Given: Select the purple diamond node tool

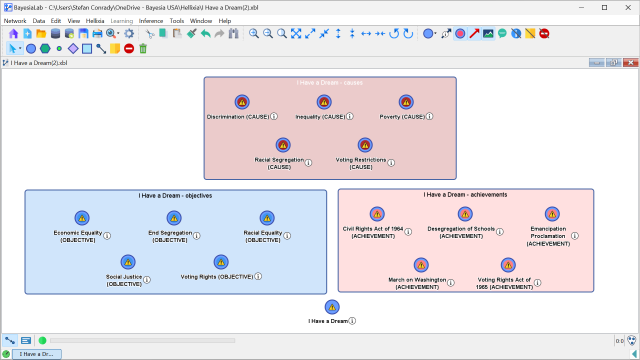Looking at the screenshot, I should coord(73,49).
